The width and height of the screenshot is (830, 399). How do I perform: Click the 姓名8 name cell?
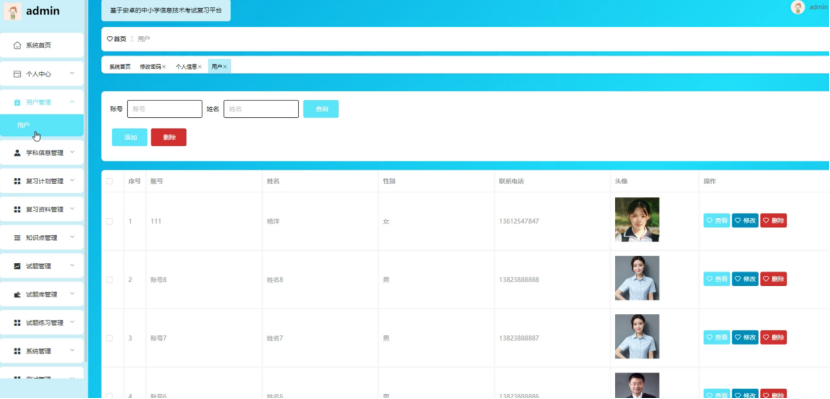[x=275, y=279]
